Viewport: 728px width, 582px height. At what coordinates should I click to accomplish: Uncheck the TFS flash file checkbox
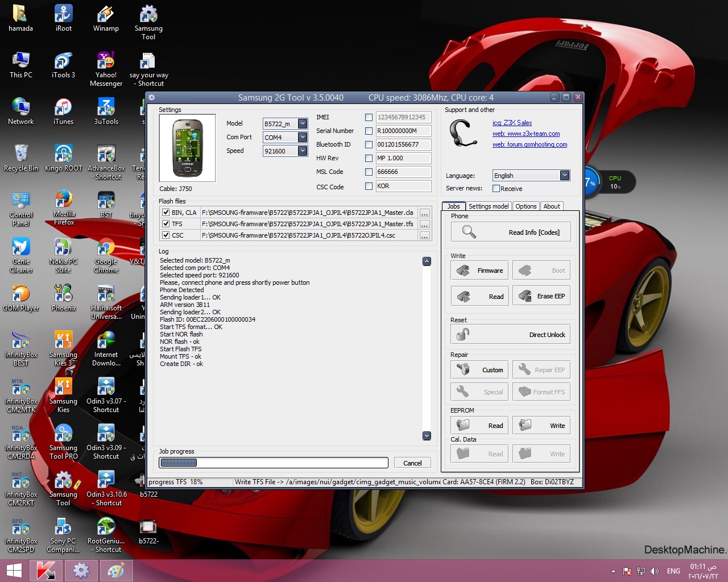coord(166,224)
